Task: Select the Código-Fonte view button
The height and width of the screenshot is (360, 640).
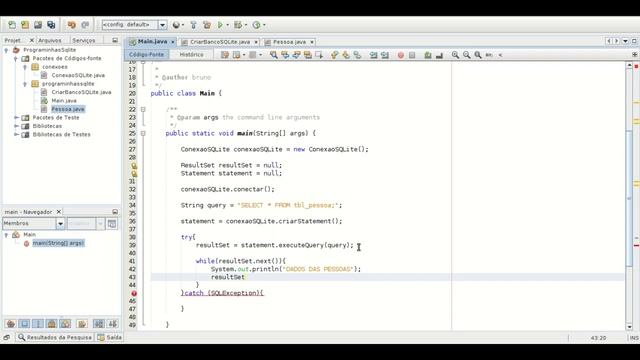Action: click(146, 55)
